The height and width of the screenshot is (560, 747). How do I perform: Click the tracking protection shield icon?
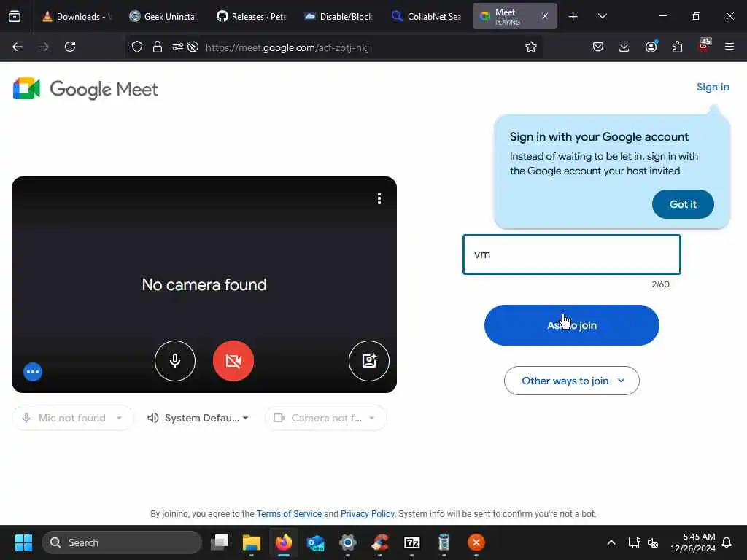(x=137, y=47)
